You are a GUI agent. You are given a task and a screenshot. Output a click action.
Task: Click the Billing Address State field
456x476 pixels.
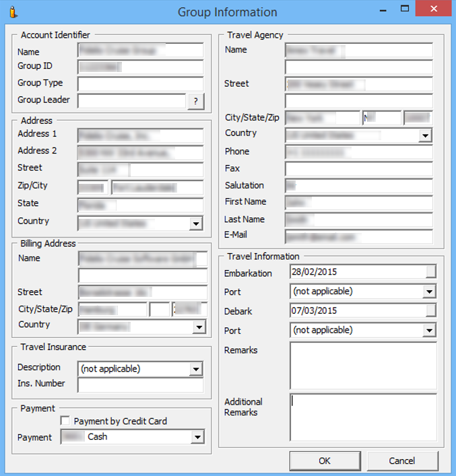click(160, 309)
